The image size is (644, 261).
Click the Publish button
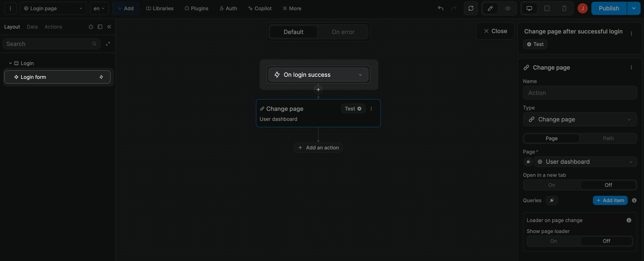[x=609, y=8]
